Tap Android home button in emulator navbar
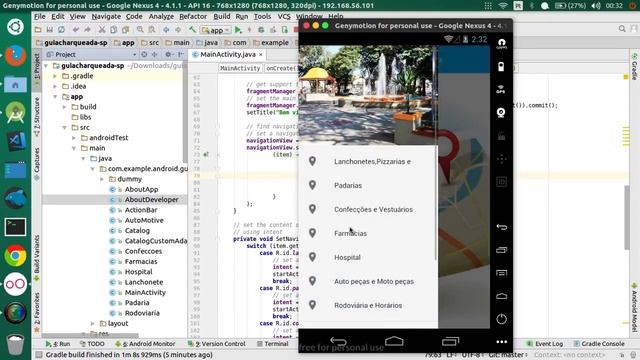Image resolution: width=640 pixels, height=360 pixels. click(394, 341)
